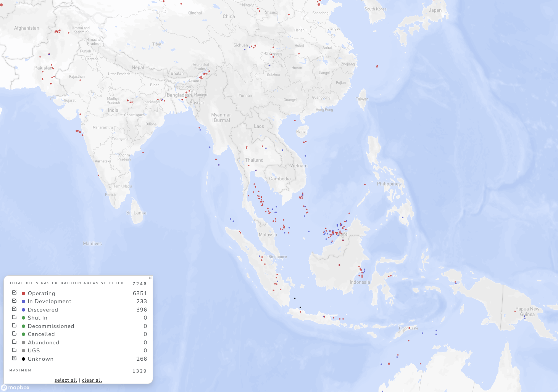The width and height of the screenshot is (558, 392).
Task: Enable the Shut In checkbox
Action: tap(15, 317)
